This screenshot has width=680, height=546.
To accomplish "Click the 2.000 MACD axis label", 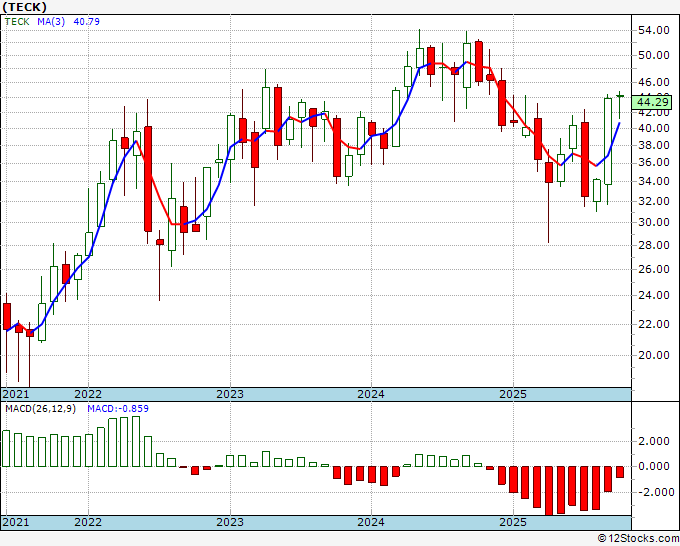I will (654, 441).
